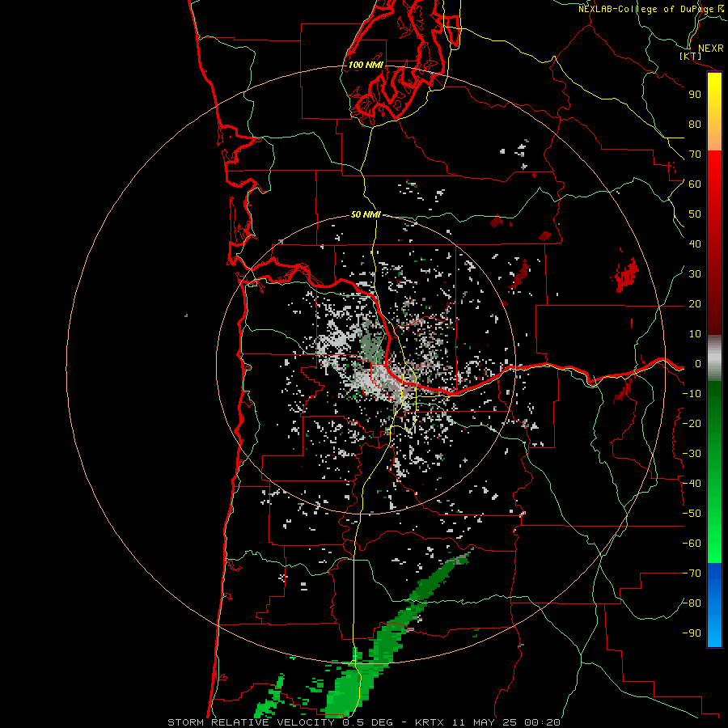Viewport: 728px width, 728px height.
Task: Click the 90 value on the velocity scale
Action: click(x=695, y=95)
